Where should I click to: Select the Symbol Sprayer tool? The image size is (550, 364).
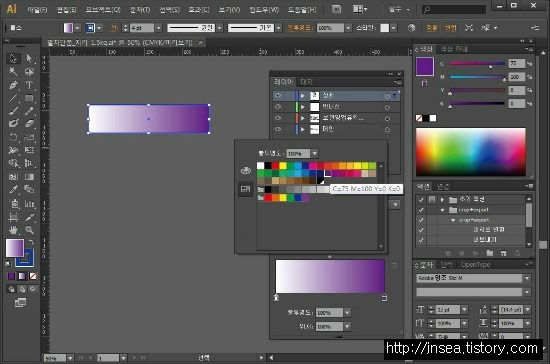[13, 203]
